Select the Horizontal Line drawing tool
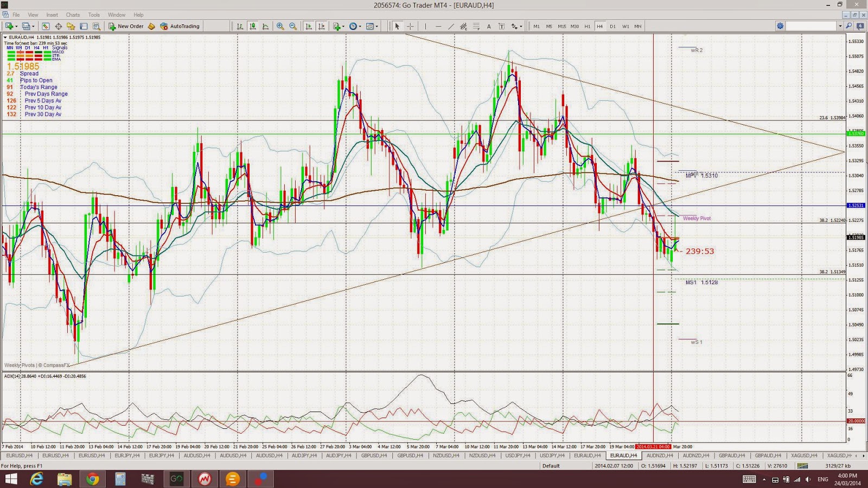868x488 pixels. [x=438, y=26]
